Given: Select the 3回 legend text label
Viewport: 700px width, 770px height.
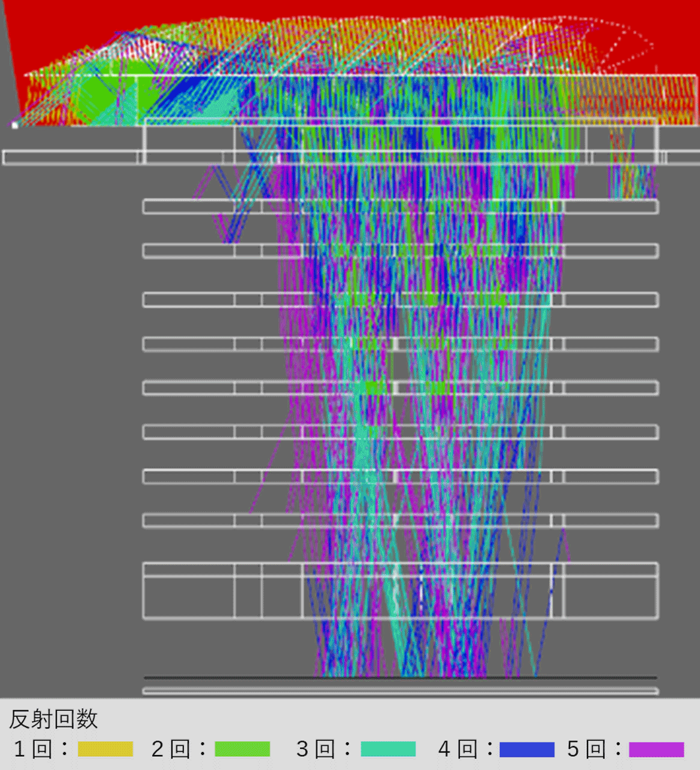Looking at the screenshot, I should (x=316, y=749).
